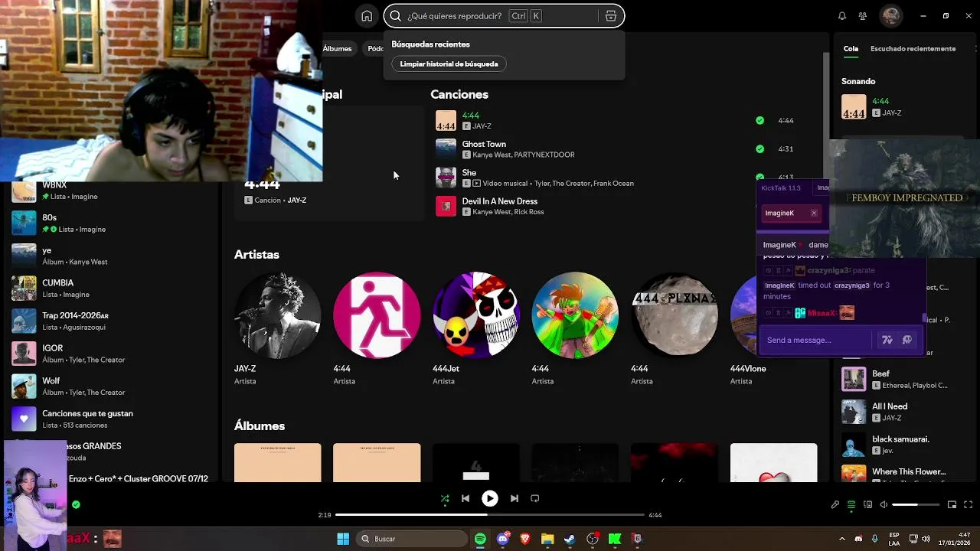
Task: Open the miniplayer icon
Action: (x=952, y=504)
